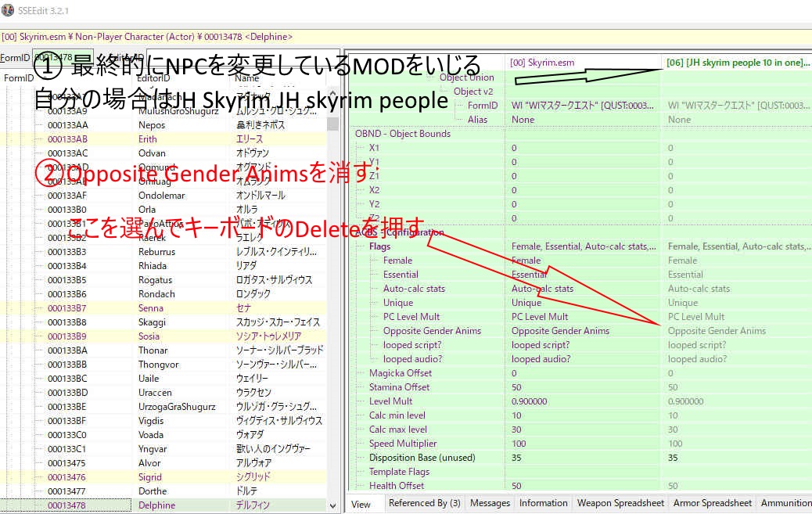Select the Calc max level row
The height and width of the screenshot is (514, 812).
[x=397, y=429]
